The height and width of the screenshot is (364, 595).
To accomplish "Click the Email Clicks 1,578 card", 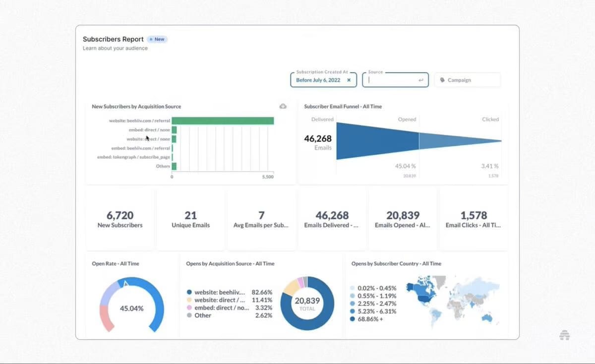I will [x=474, y=219].
